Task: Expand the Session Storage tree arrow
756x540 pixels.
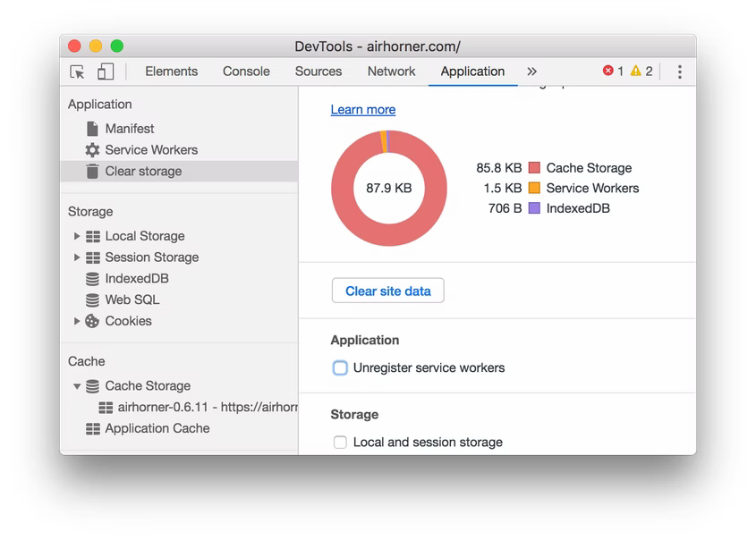Action: (x=77, y=257)
